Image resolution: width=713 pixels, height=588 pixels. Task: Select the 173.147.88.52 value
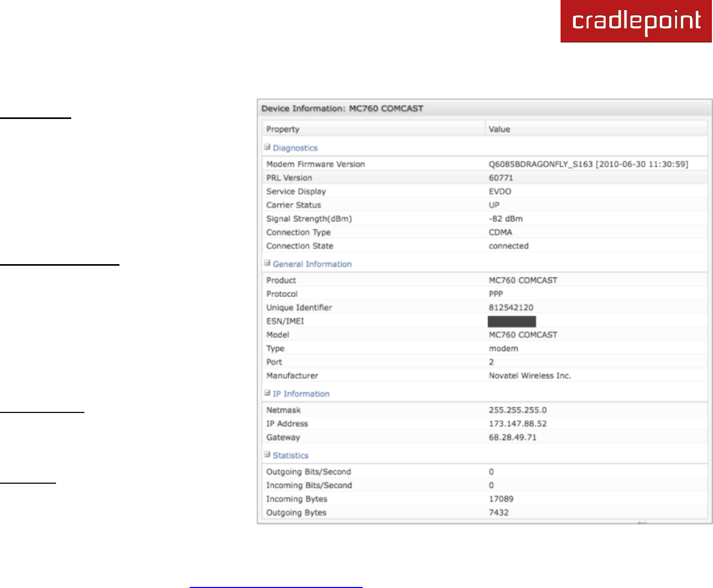pos(518,423)
